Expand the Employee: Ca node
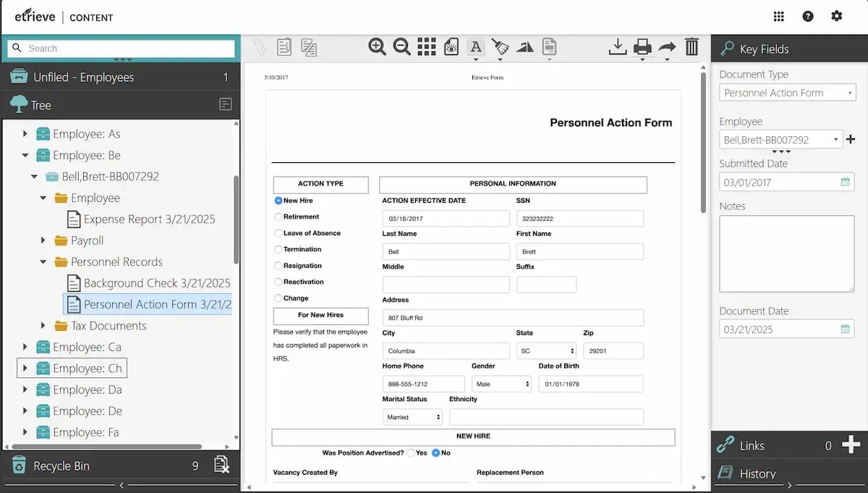868x493 pixels. [25, 347]
